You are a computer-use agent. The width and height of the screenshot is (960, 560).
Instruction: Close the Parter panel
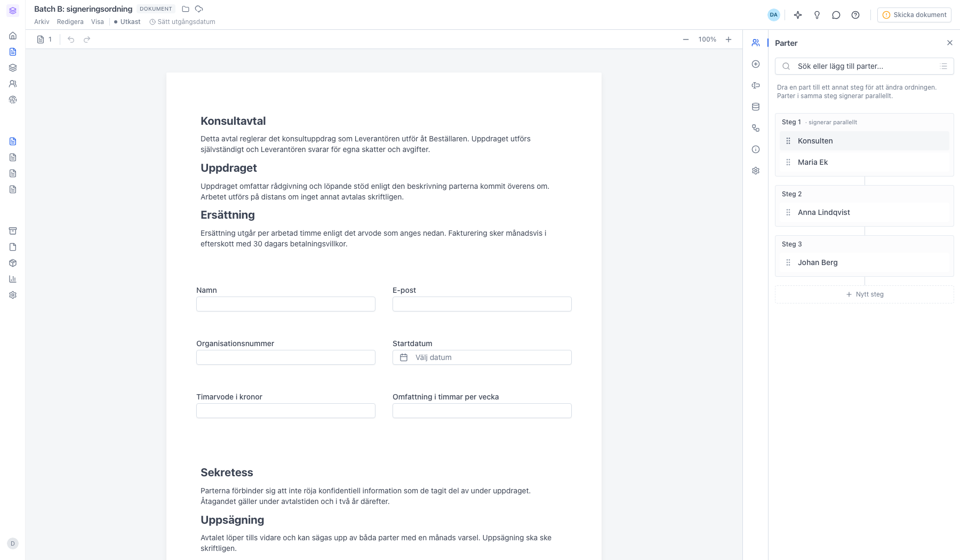[950, 43]
